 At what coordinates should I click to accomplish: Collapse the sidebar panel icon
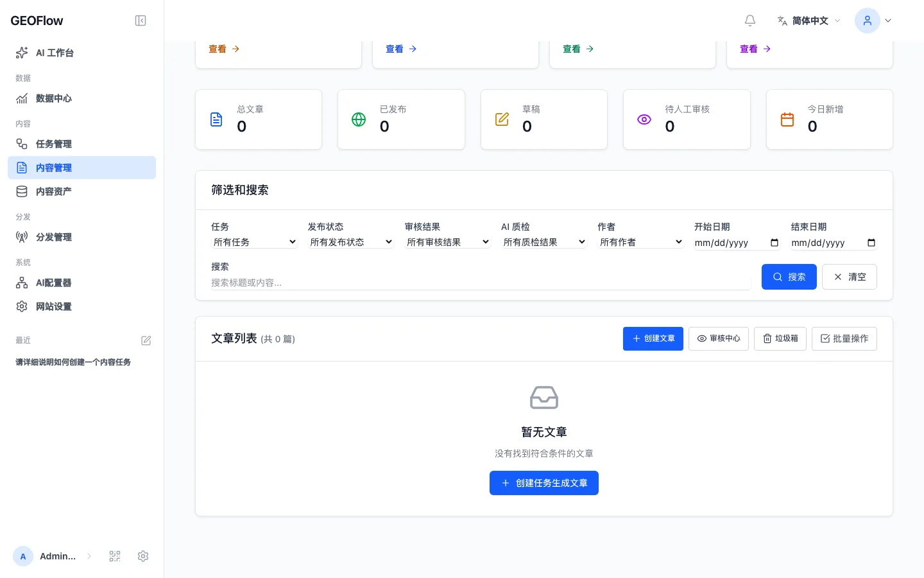coord(141,21)
